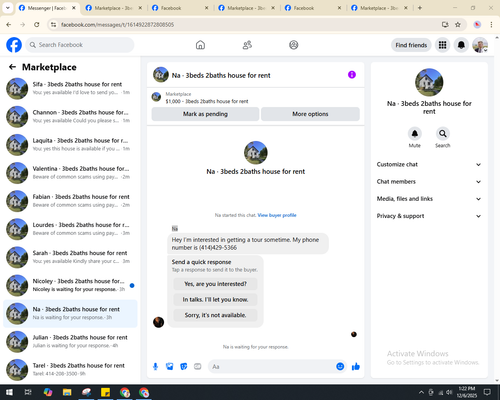This screenshot has height=400, width=500.
Task: Open the Friends icon in top navigation
Action: point(247,45)
